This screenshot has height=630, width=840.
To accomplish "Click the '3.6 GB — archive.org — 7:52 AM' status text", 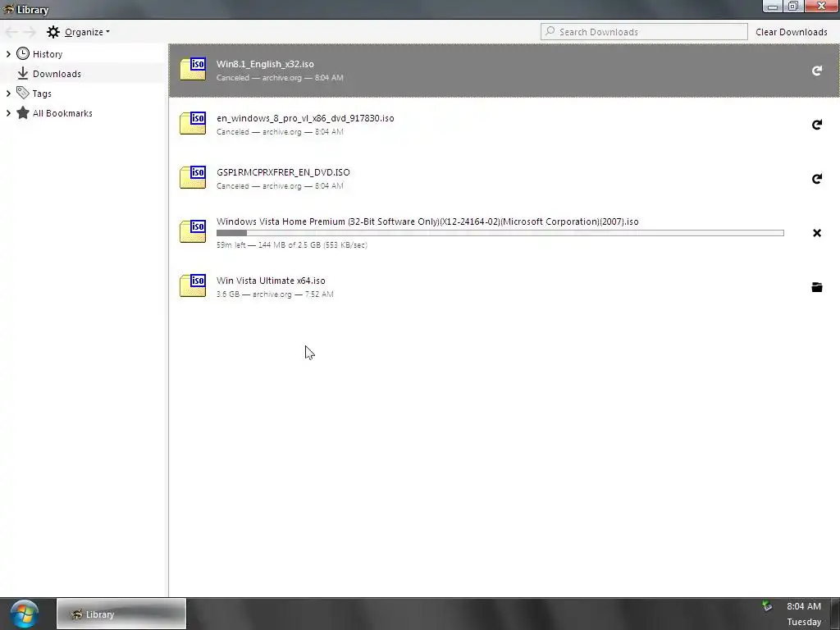I will (x=275, y=294).
